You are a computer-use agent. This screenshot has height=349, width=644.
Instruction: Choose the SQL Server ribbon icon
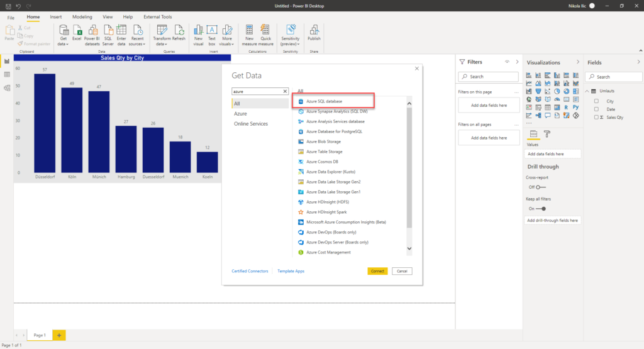108,35
